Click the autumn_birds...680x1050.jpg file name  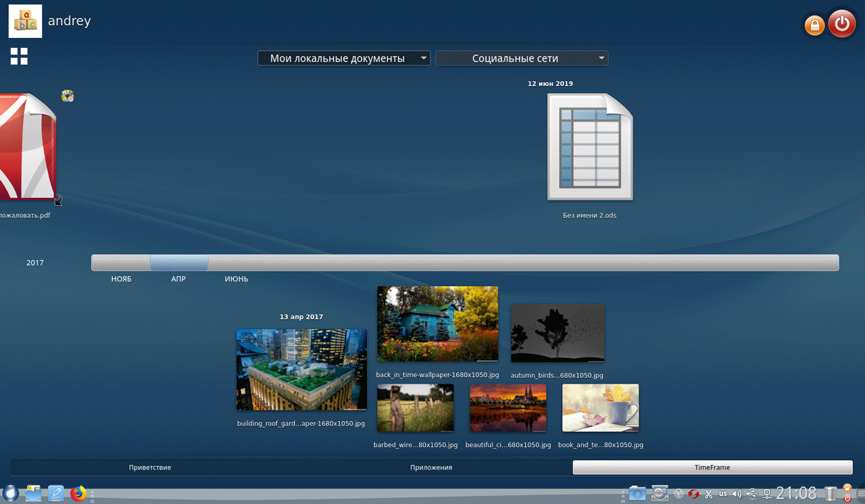(x=558, y=375)
